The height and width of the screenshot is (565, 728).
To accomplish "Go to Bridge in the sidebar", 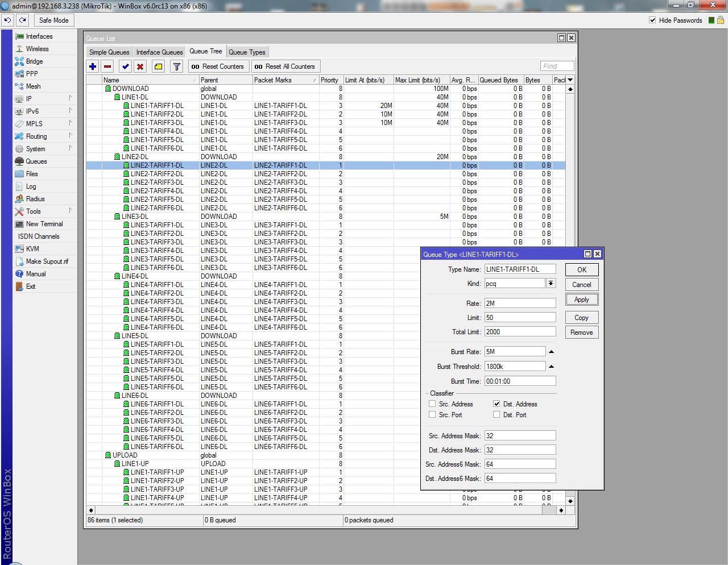I will click(44, 61).
